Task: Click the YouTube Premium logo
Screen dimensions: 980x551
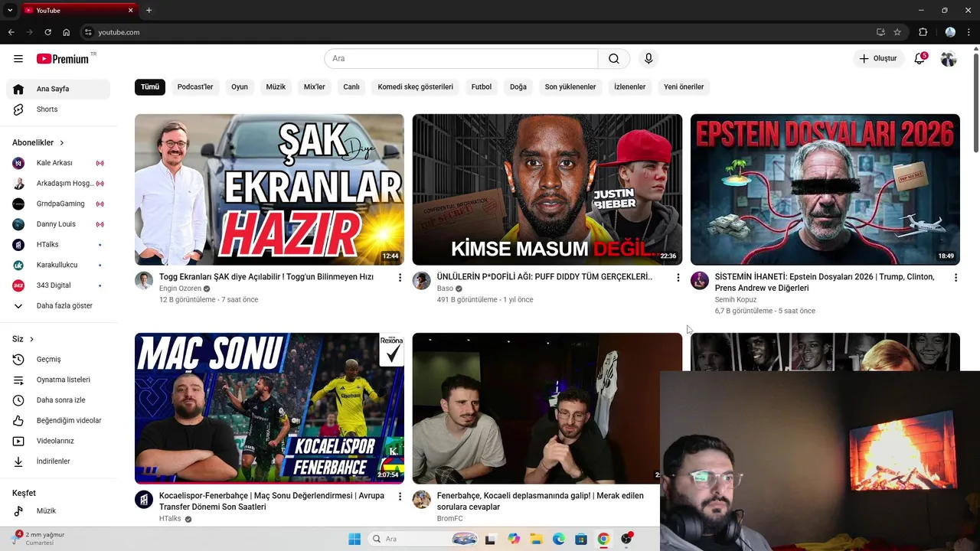Action: click(63, 59)
